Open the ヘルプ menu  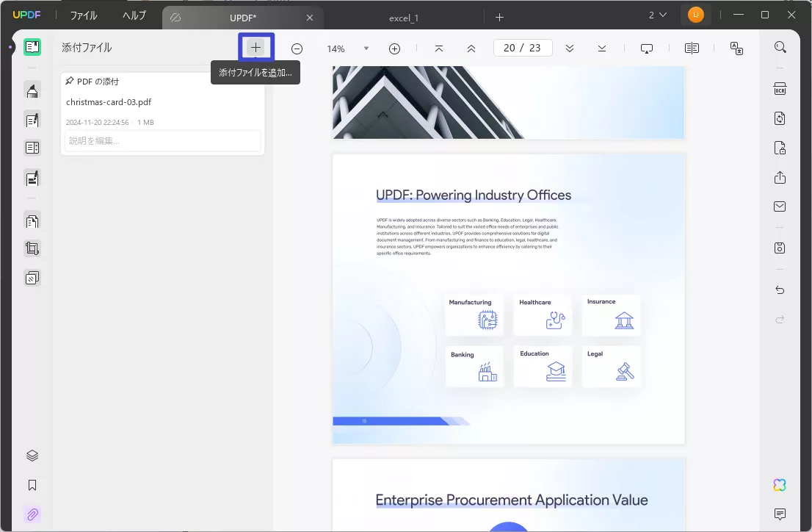(134, 15)
